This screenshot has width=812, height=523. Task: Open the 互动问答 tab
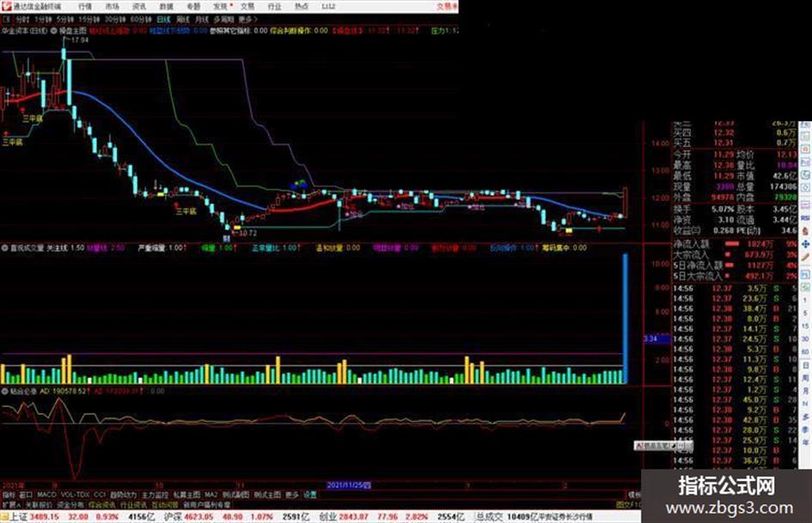pyautogui.click(x=165, y=505)
